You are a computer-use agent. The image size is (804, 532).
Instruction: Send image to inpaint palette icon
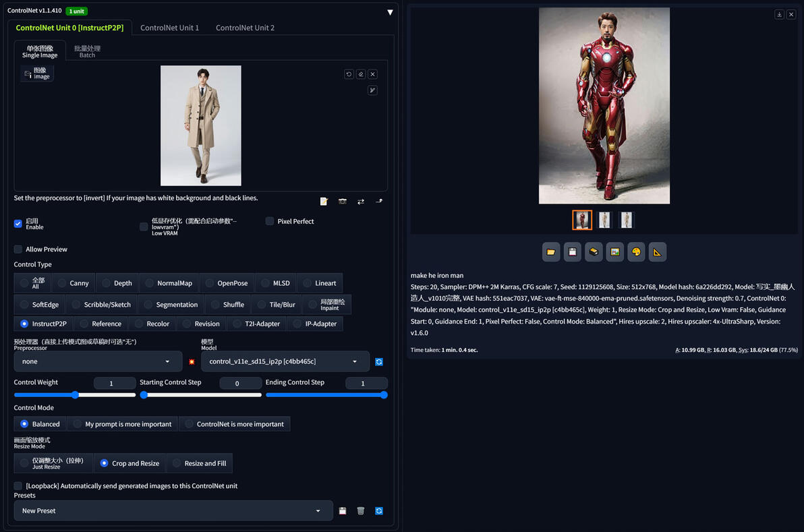[x=636, y=252]
